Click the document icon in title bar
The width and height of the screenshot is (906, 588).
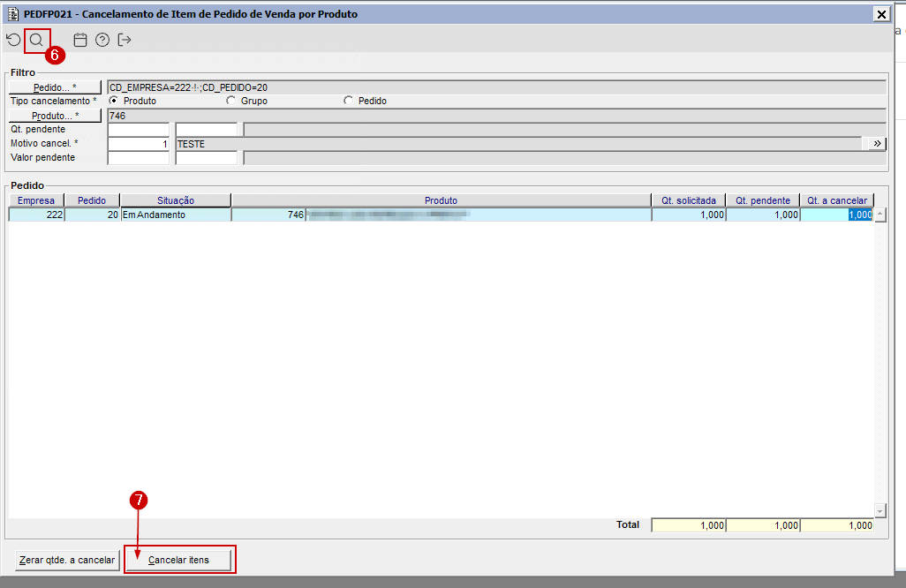[x=12, y=14]
